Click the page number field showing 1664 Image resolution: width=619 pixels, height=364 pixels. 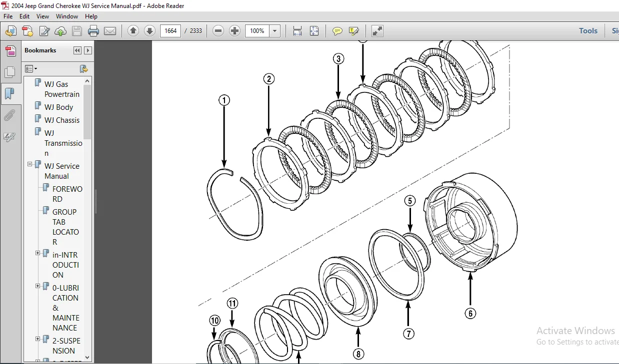(170, 31)
